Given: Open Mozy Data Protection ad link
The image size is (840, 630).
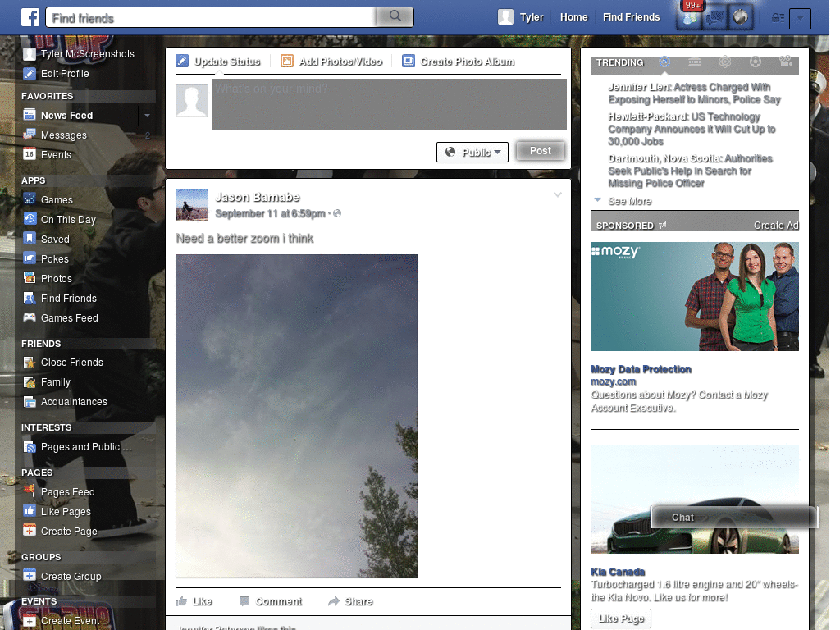Looking at the screenshot, I should (x=641, y=369).
